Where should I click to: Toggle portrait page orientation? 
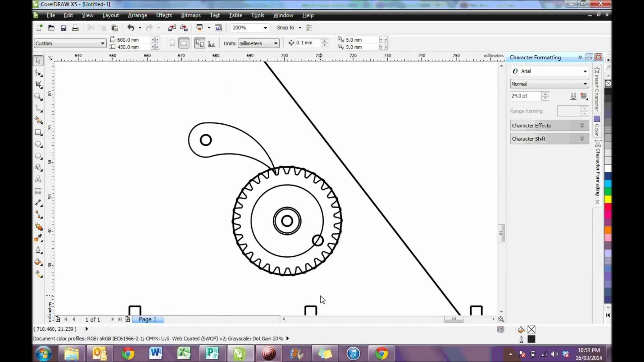tap(172, 43)
